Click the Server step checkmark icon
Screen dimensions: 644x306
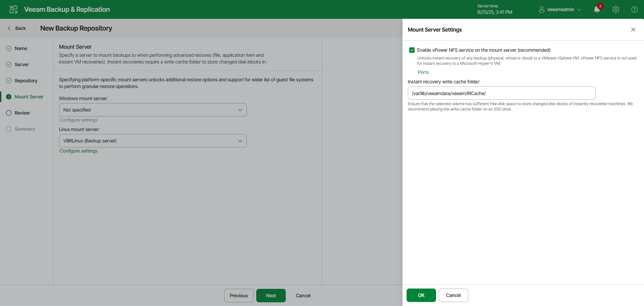9,64
